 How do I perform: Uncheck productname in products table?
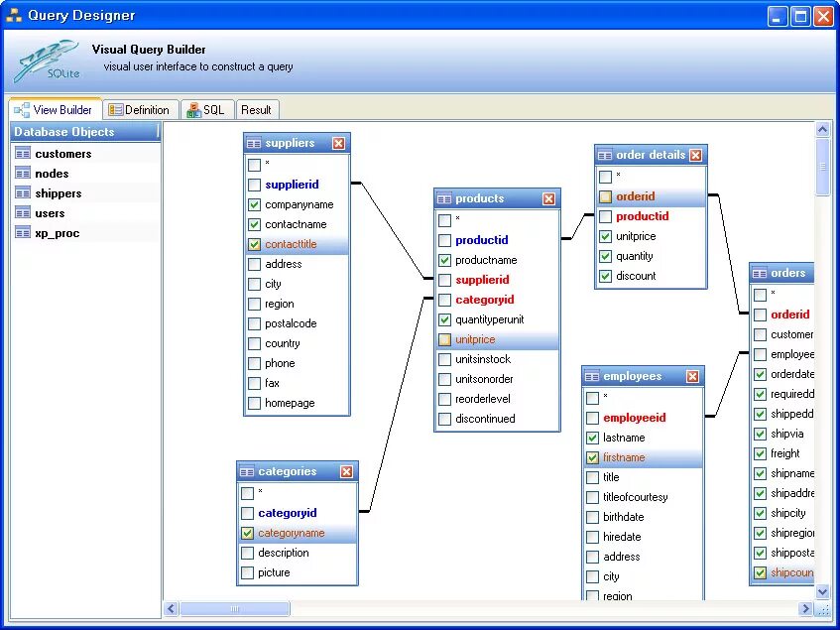444,261
